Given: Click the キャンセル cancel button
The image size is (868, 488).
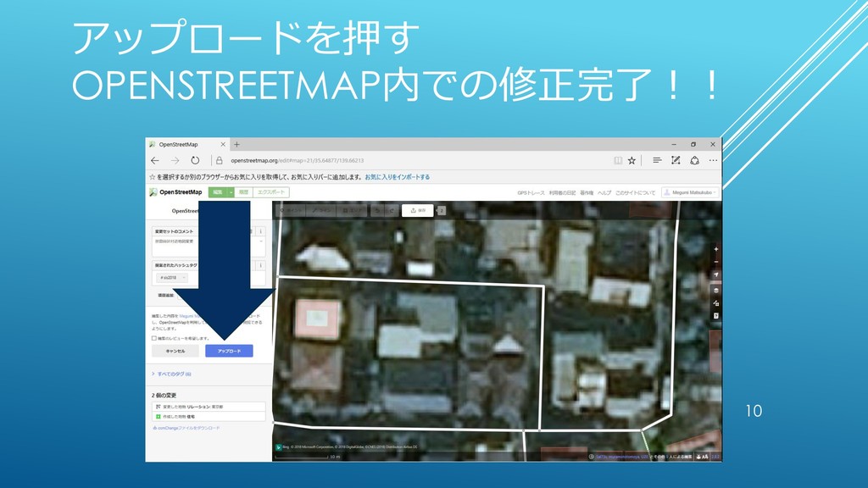Looking at the screenshot, I should click(x=175, y=351).
